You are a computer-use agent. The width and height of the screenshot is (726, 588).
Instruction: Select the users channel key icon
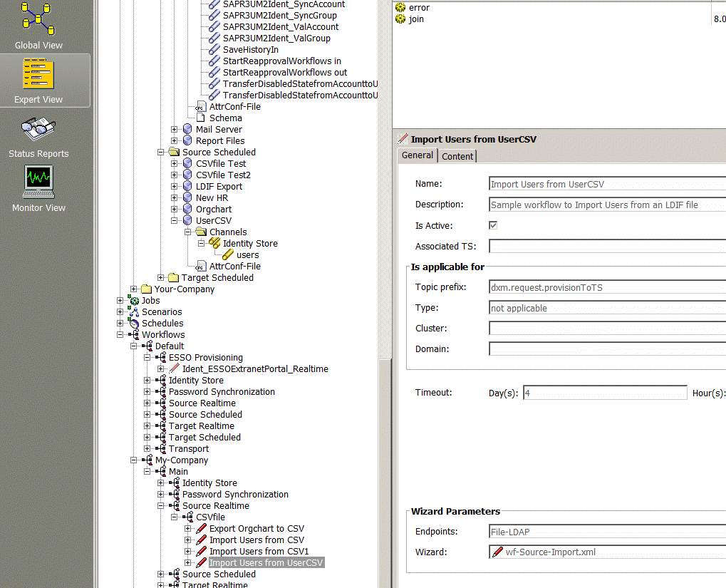[x=228, y=254]
